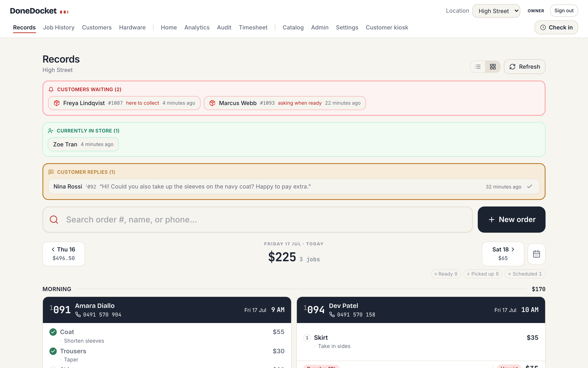
Task: Navigate to Home
Action: [169, 28]
